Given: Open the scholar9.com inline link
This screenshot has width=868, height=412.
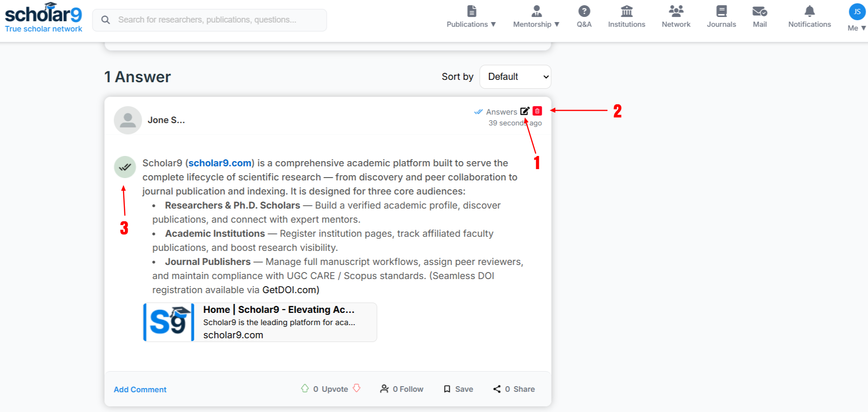Looking at the screenshot, I should tap(220, 163).
